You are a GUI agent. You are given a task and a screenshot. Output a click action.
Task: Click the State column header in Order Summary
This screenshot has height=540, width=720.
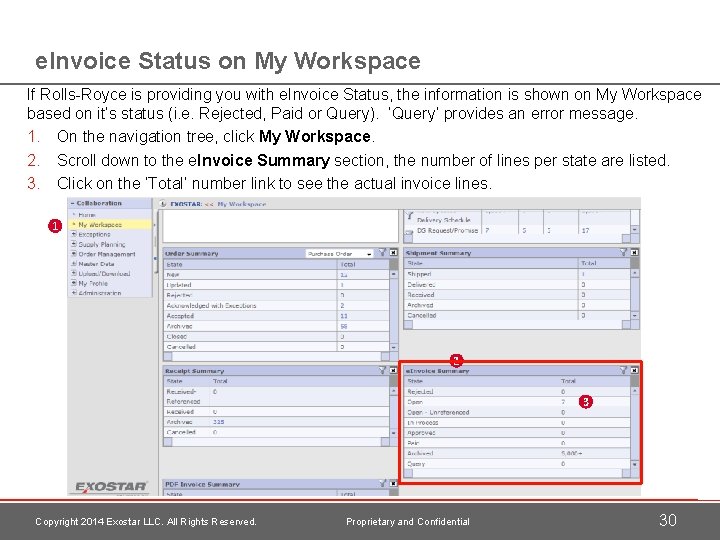tap(251, 264)
